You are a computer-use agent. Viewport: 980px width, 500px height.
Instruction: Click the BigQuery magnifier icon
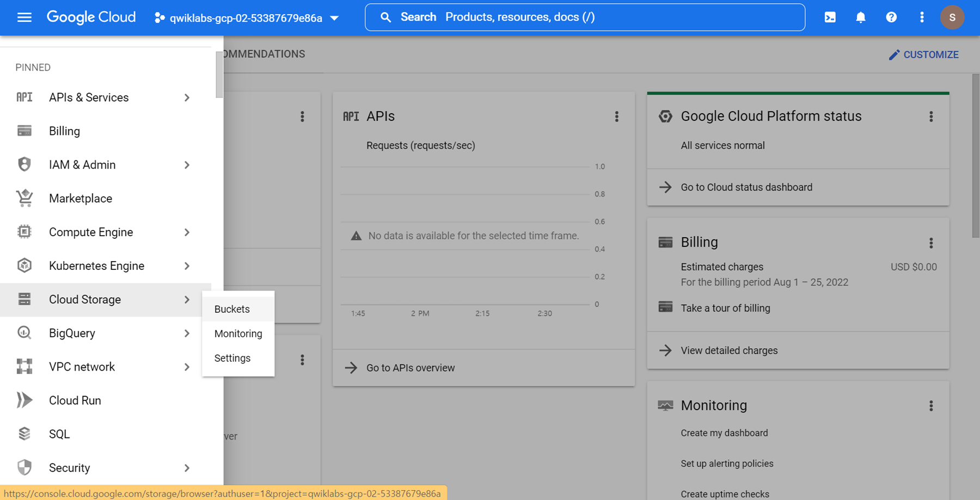[24, 332]
